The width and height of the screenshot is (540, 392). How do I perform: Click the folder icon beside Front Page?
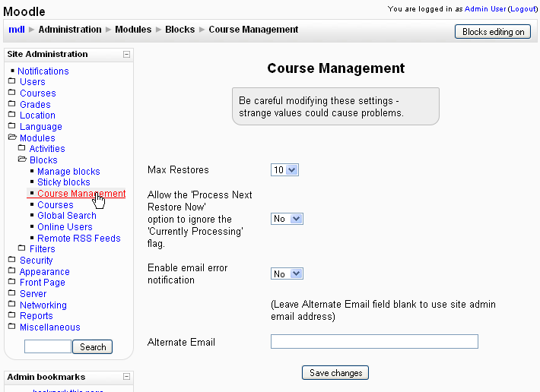[x=11, y=282]
